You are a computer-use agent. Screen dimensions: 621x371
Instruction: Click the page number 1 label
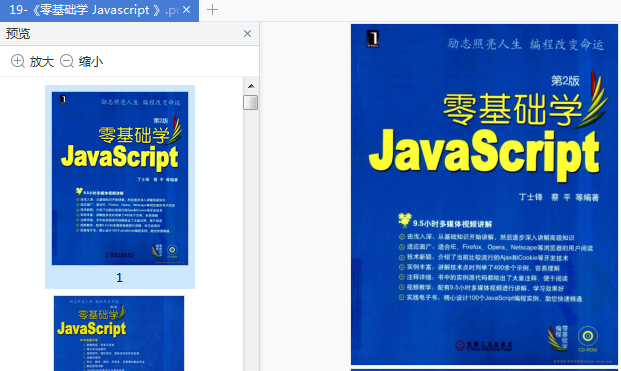point(120,278)
